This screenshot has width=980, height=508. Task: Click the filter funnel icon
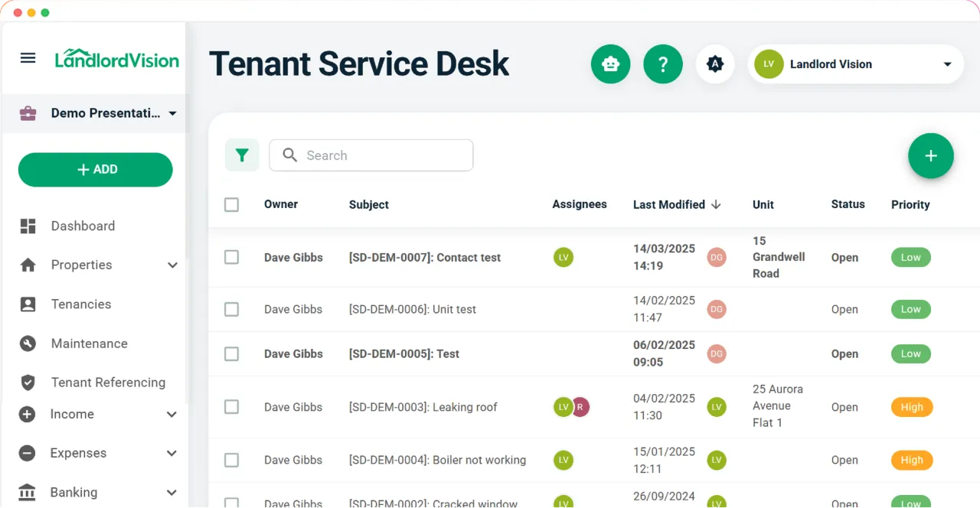click(x=242, y=155)
